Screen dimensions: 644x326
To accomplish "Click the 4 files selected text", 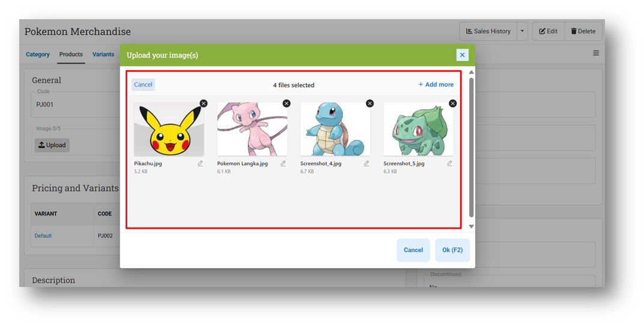I will 294,85.
